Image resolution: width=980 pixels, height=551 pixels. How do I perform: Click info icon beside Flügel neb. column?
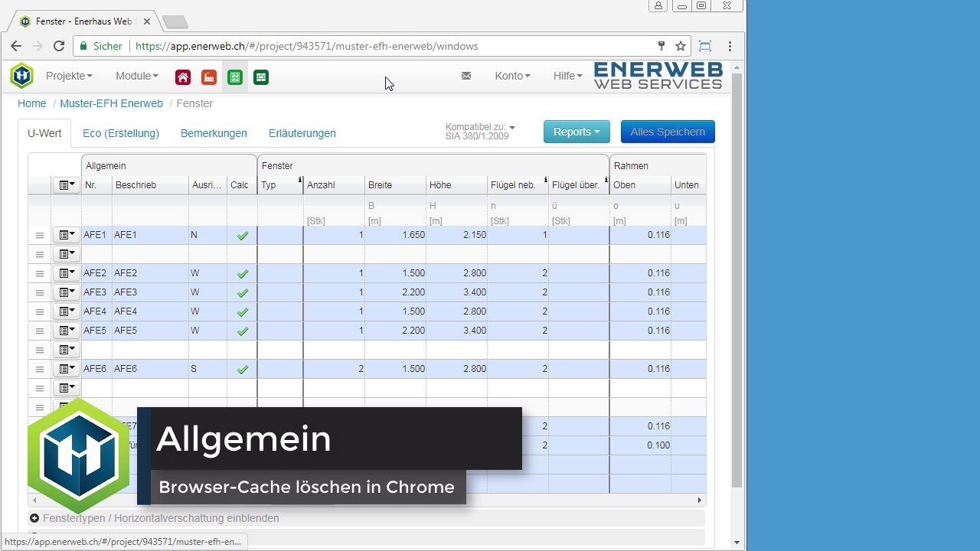[x=545, y=181]
